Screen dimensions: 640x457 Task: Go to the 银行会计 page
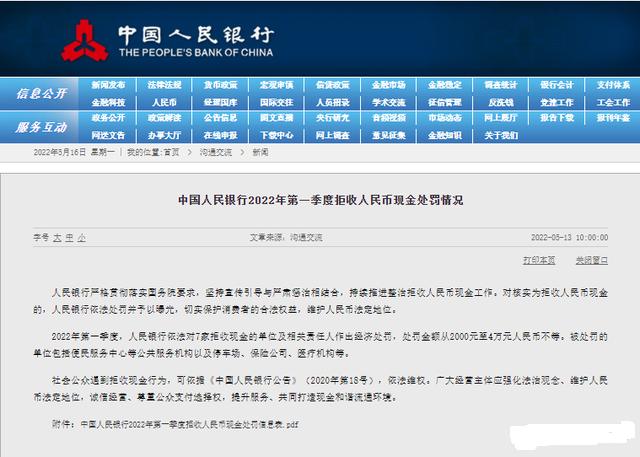pyautogui.click(x=557, y=85)
